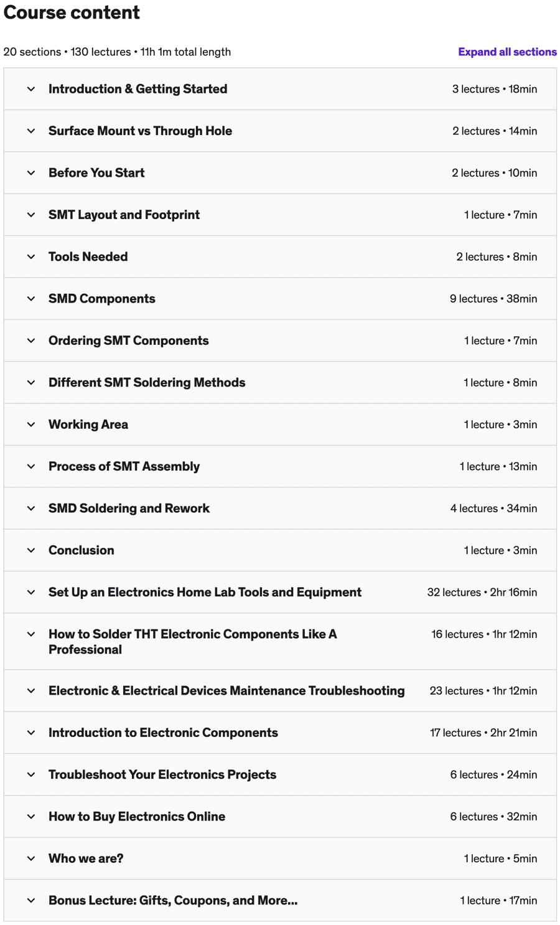Viewport: 560px width, 925px height.
Task: Expand the Working Area chevron
Action: point(31,425)
